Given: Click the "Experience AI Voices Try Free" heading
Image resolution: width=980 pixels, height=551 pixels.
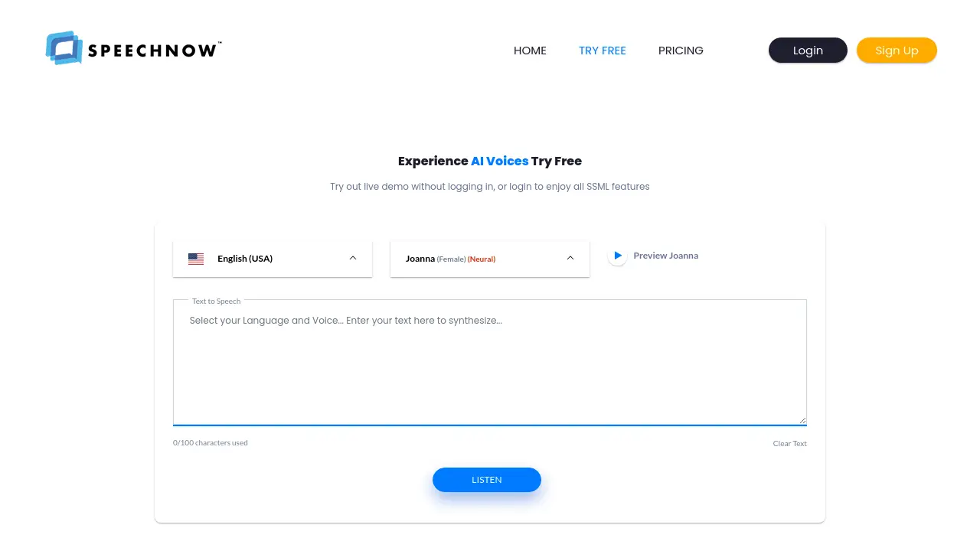Looking at the screenshot, I should click(x=490, y=161).
